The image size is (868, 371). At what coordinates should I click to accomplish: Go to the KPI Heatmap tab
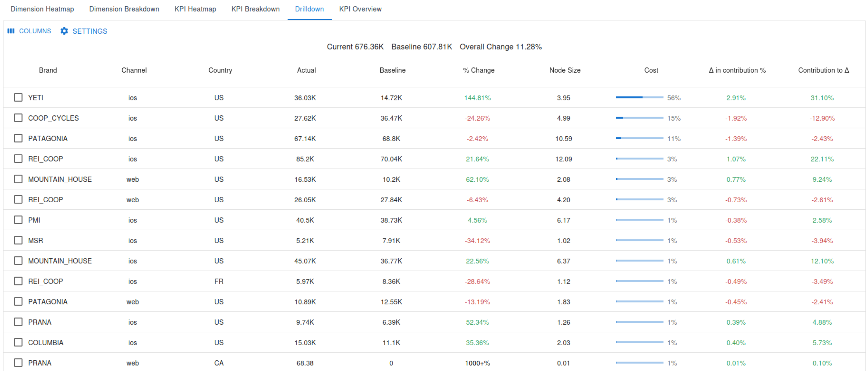point(195,9)
